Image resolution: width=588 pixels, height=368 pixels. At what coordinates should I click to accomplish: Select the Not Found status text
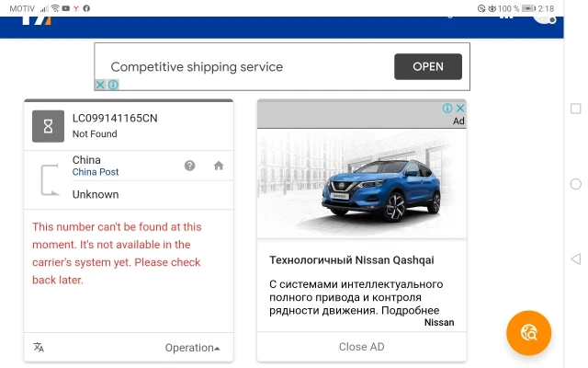(x=95, y=134)
